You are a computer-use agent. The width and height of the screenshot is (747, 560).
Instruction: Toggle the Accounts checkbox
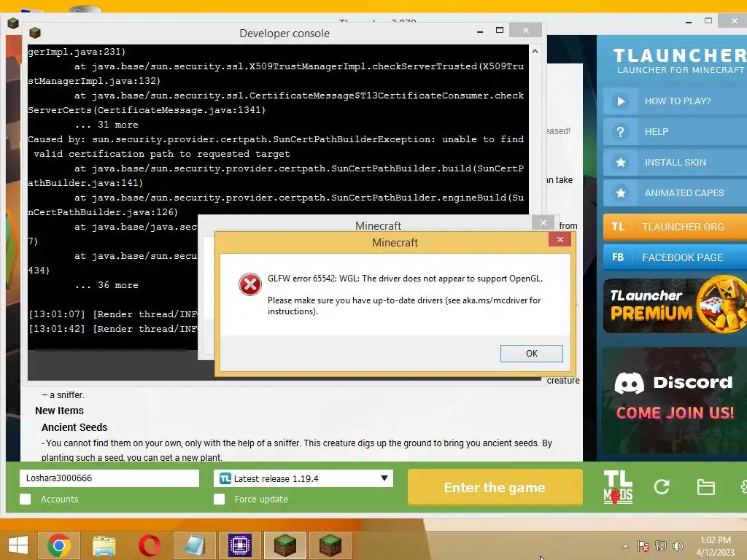[26, 499]
